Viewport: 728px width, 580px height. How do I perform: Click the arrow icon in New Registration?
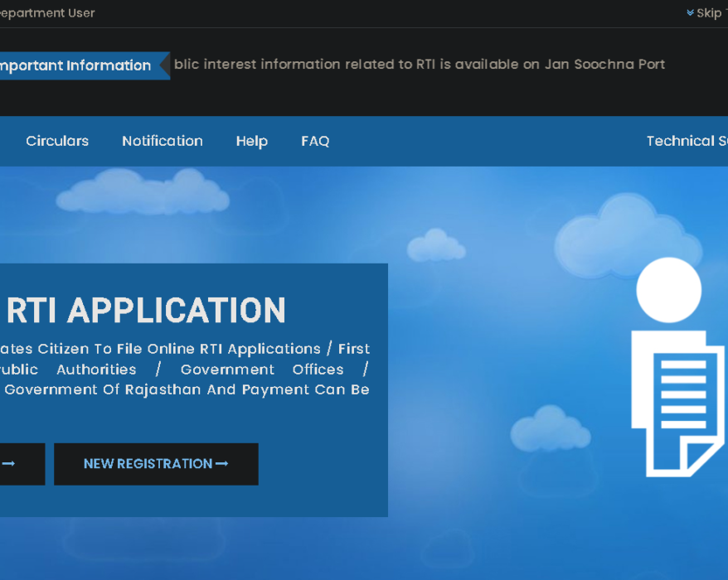pyautogui.click(x=221, y=464)
